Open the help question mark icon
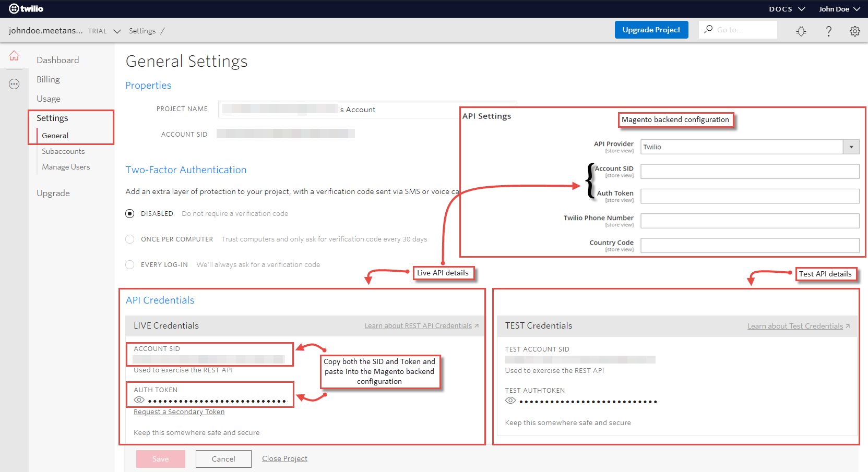 tap(828, 31)
